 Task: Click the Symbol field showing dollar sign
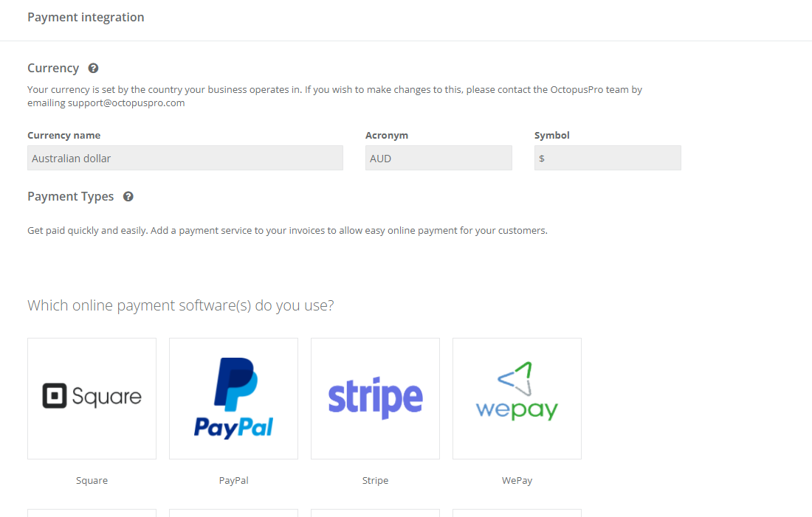click(x=608, y=158)
